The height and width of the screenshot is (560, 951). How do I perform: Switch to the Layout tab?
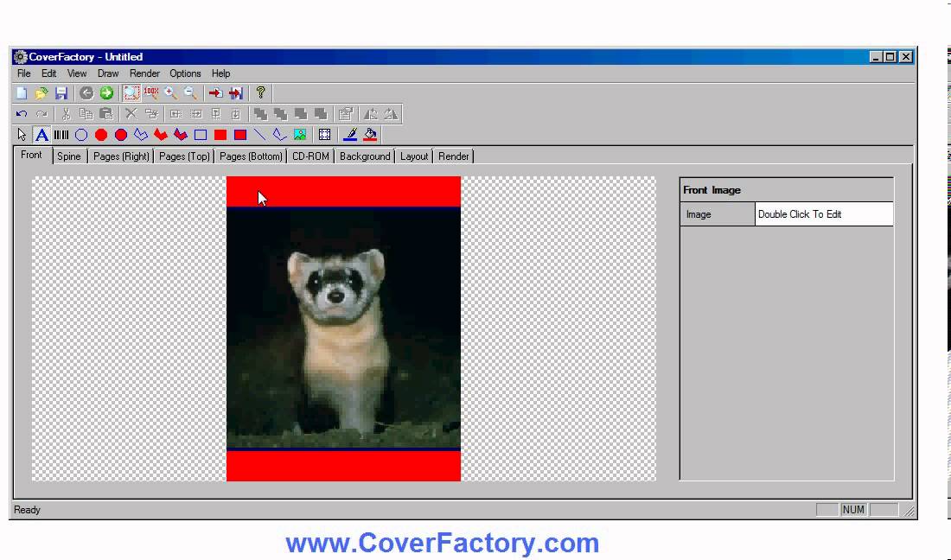[x=414, y=156]
